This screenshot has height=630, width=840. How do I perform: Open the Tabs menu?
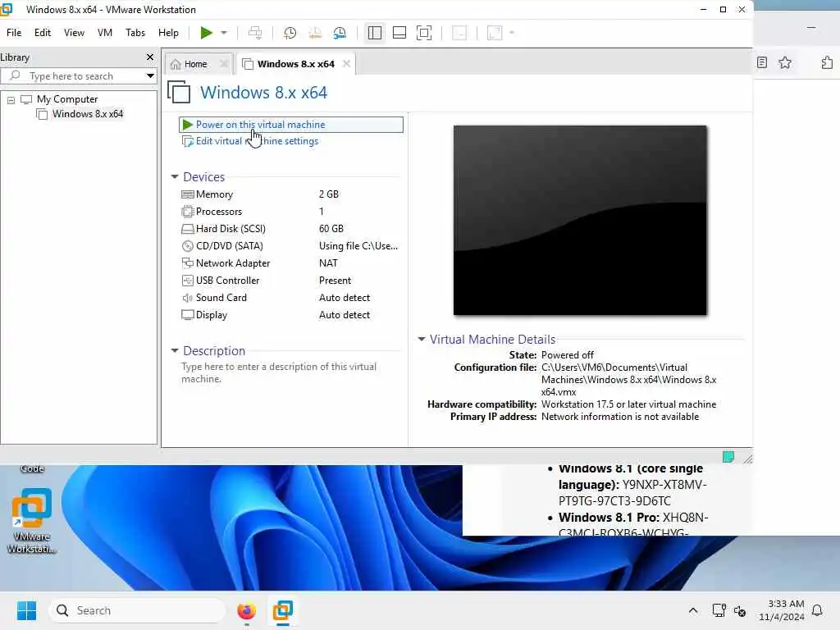(x=135, y=33)
